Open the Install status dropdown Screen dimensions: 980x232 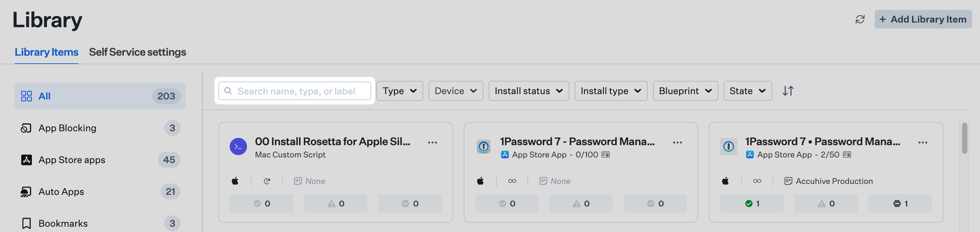(x=529, y=91)
